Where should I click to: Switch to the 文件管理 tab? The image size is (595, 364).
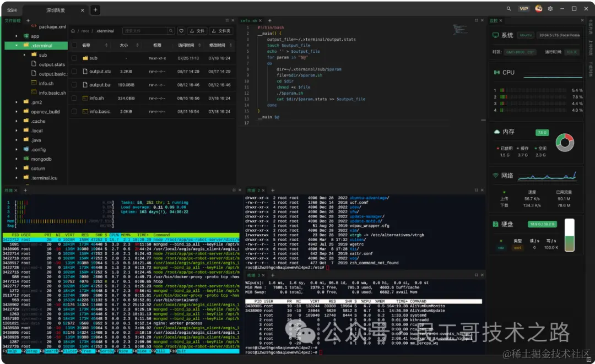pos(13,20)
